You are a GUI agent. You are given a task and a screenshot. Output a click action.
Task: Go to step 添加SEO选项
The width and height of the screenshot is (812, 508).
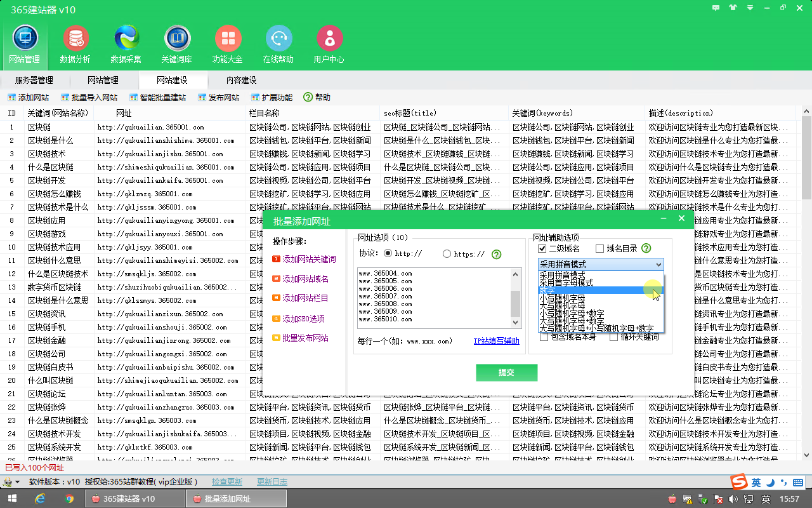point(299,319)
